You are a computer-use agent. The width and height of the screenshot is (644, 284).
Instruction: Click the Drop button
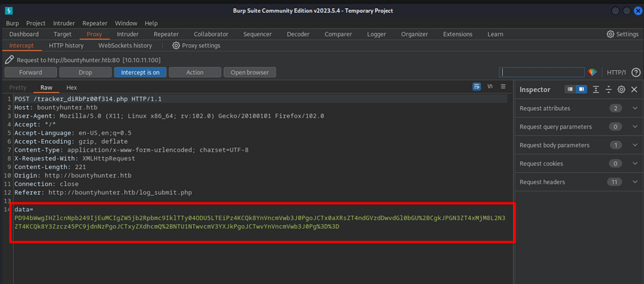click(x=85, y=72)
